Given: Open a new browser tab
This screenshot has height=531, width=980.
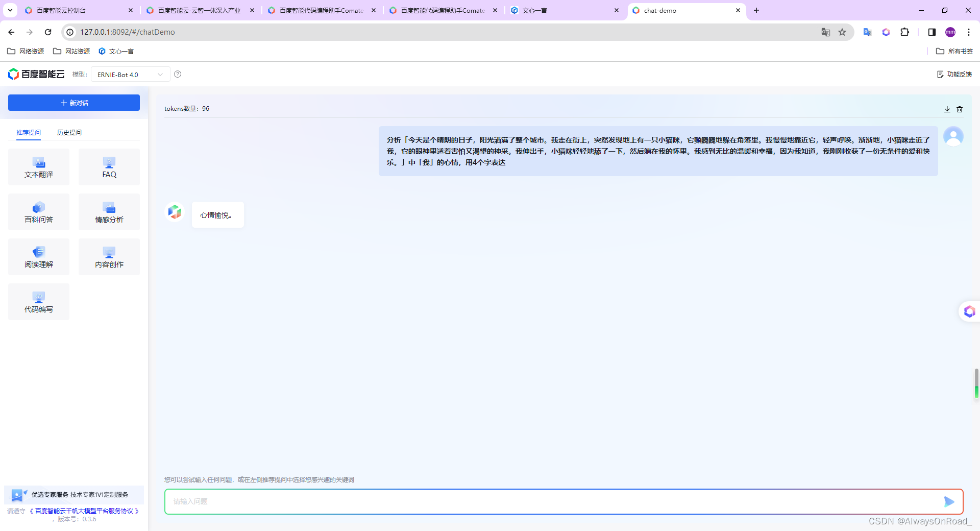Looking at the screenshot, I should (x=756, y=10).
